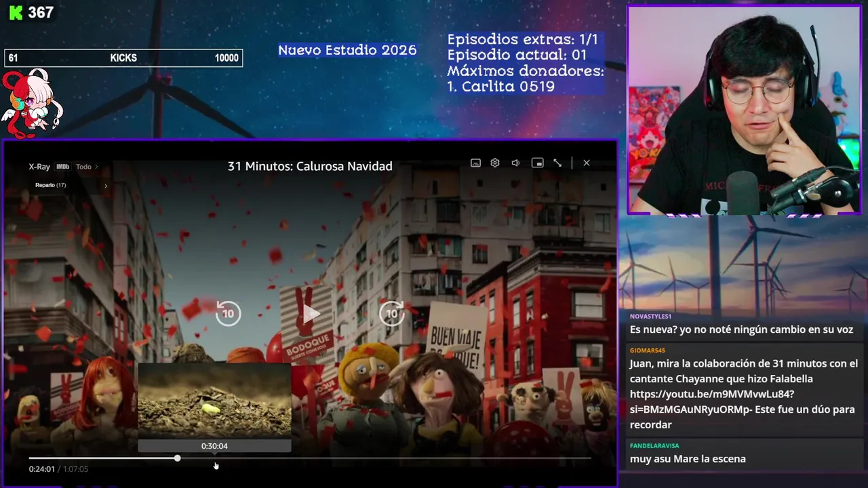Image resolution: width=868 pixels, height=488 pixels.
Task: Click the KICKS goal progress bar
Action: coord(123,58)
